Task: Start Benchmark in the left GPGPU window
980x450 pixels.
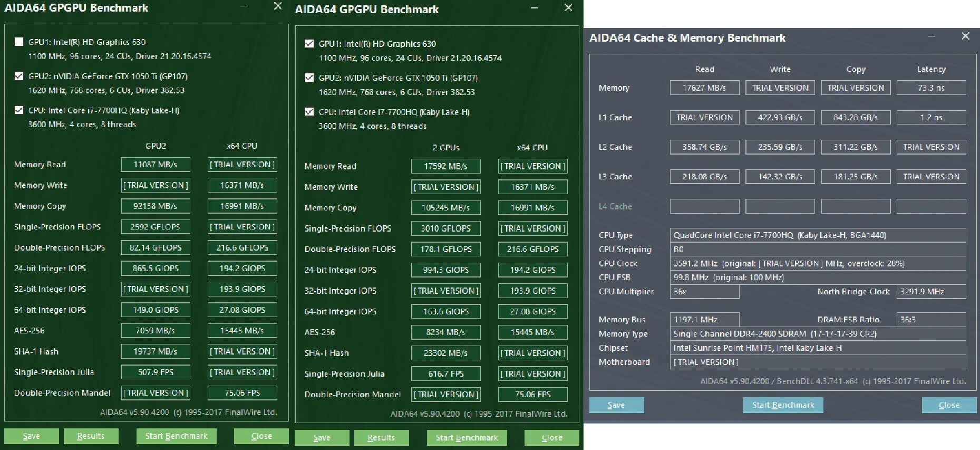Action: click(x=177, y=436)
